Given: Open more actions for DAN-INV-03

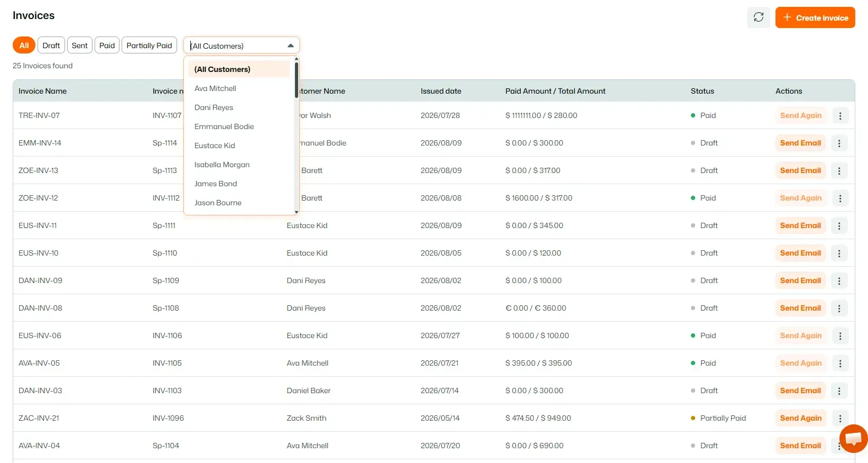Looking at the screenshot, I should (x=839, y=391).
